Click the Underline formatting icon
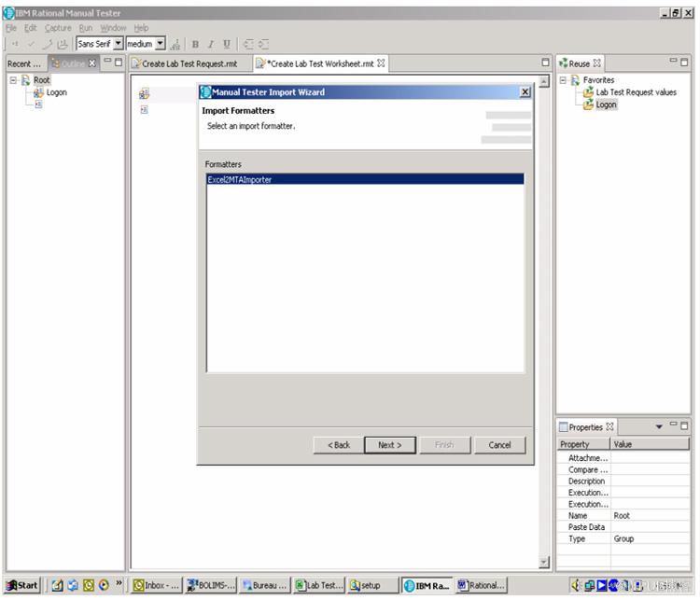This screenshot has width=700, height=600. coord(227,44)
